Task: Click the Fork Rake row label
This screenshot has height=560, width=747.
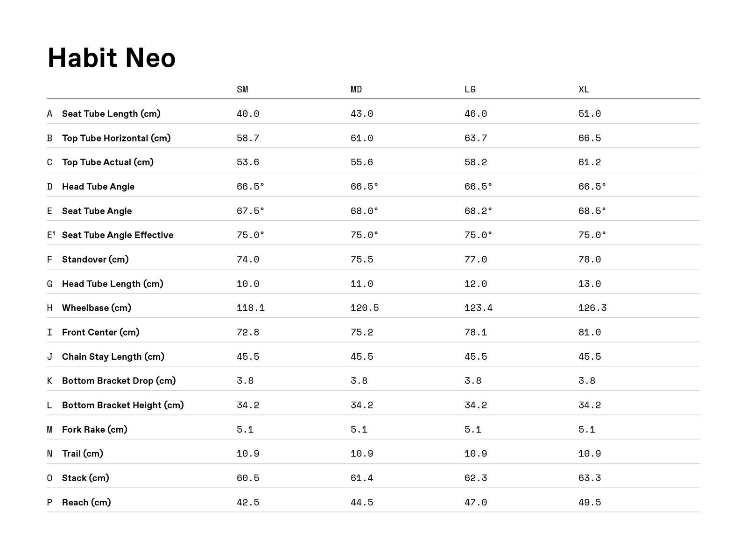Action: pos(95,429)
